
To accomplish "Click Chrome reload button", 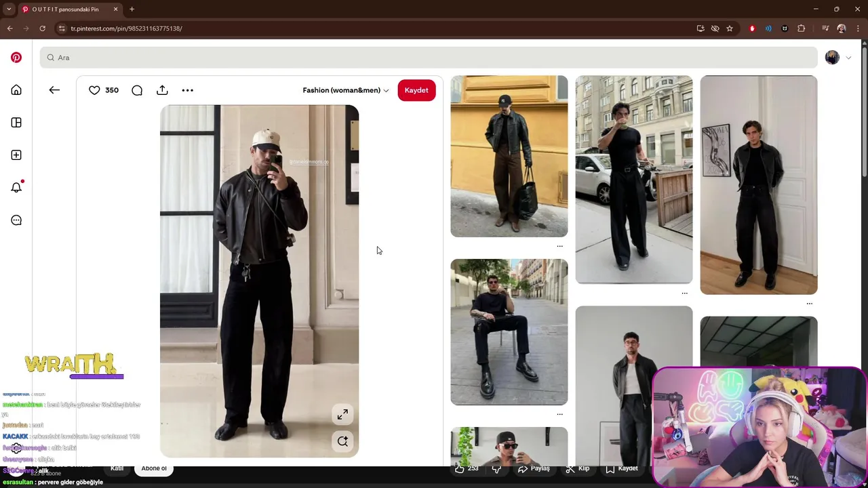I will tap(42, 28).
